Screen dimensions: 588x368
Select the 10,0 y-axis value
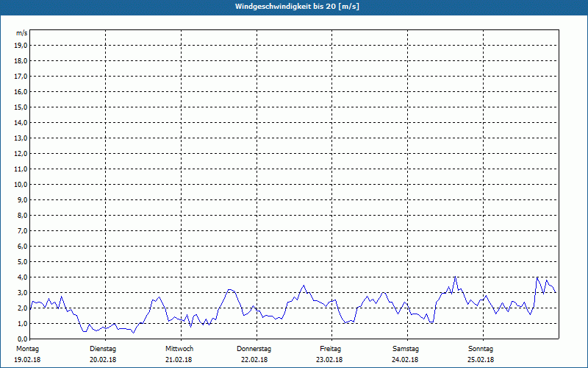[x=21, y=185]
